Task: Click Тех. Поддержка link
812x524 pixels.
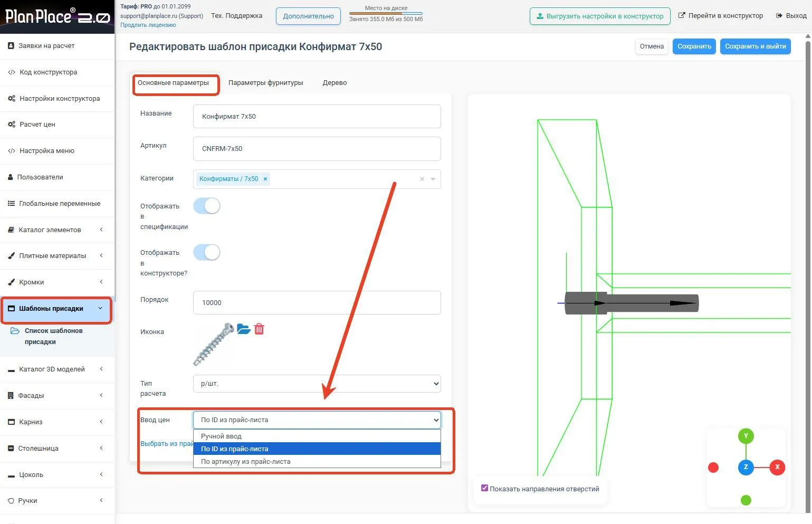Action: coord(236,16)
